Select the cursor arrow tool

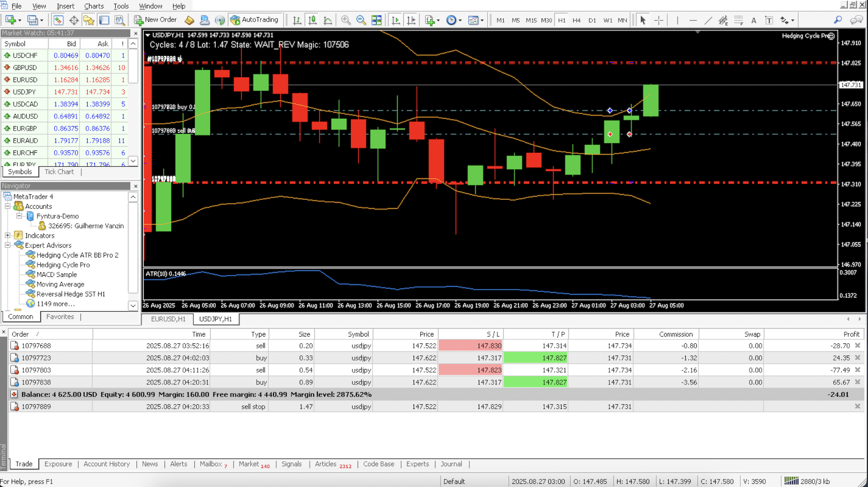tap(643, 20)
